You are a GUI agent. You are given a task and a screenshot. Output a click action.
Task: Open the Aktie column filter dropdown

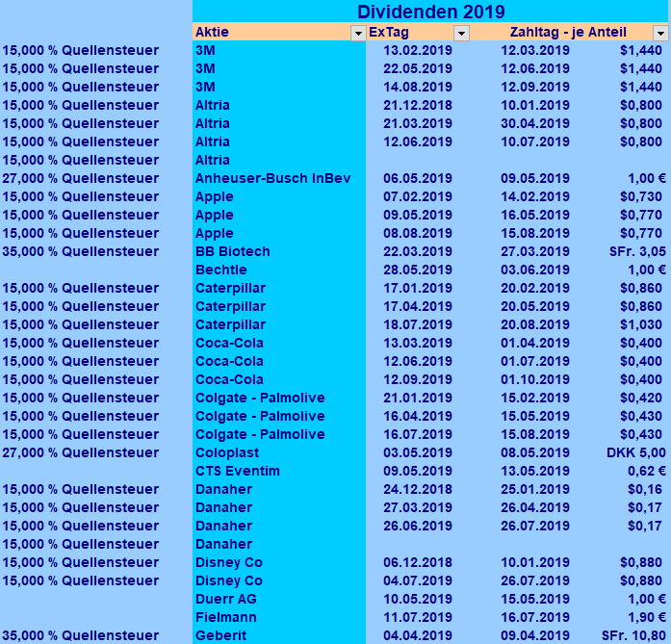[x=358, y=33]
